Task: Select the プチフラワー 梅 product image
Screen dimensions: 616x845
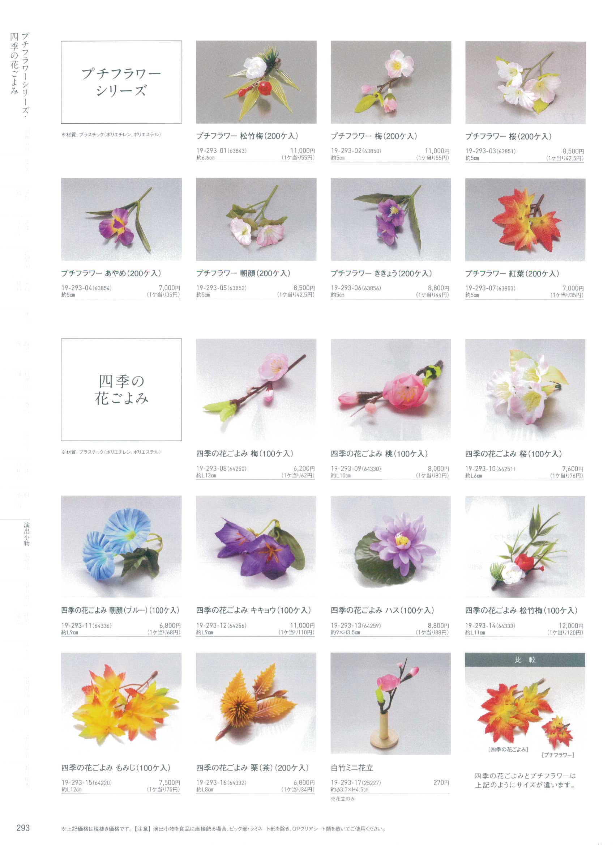Action: (x=391, y=82)
